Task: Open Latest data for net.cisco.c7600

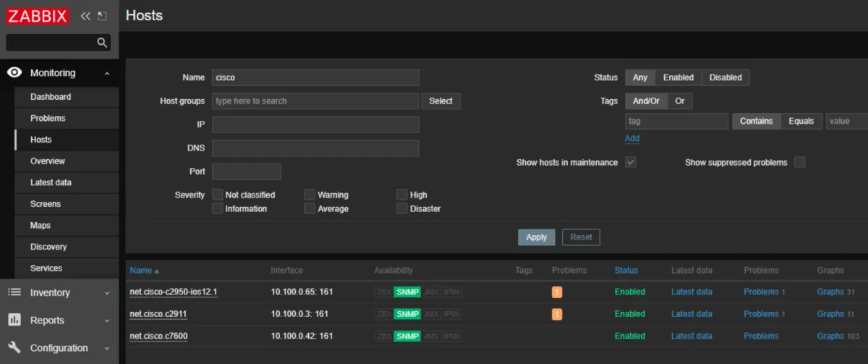Action: click(692, 336)
